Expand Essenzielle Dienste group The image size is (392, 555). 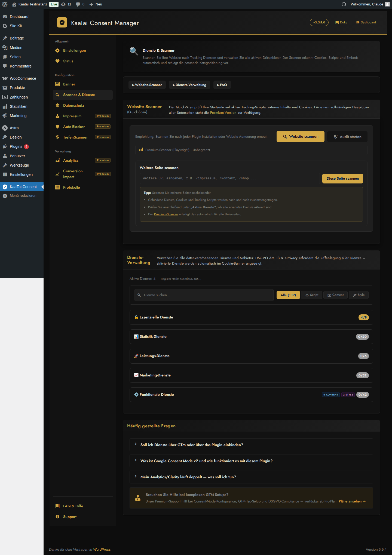(x=251, y=317)
